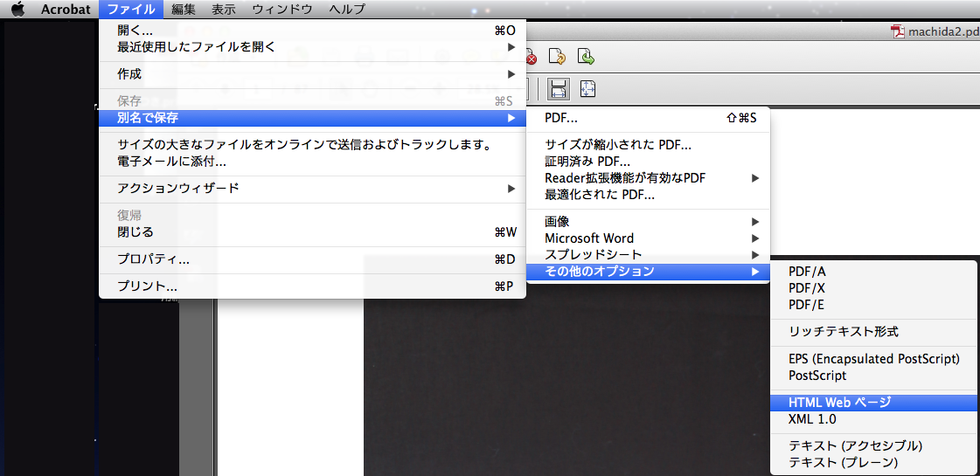Choose 電子メールに添付...
The image size is (980, 476).
312,162
